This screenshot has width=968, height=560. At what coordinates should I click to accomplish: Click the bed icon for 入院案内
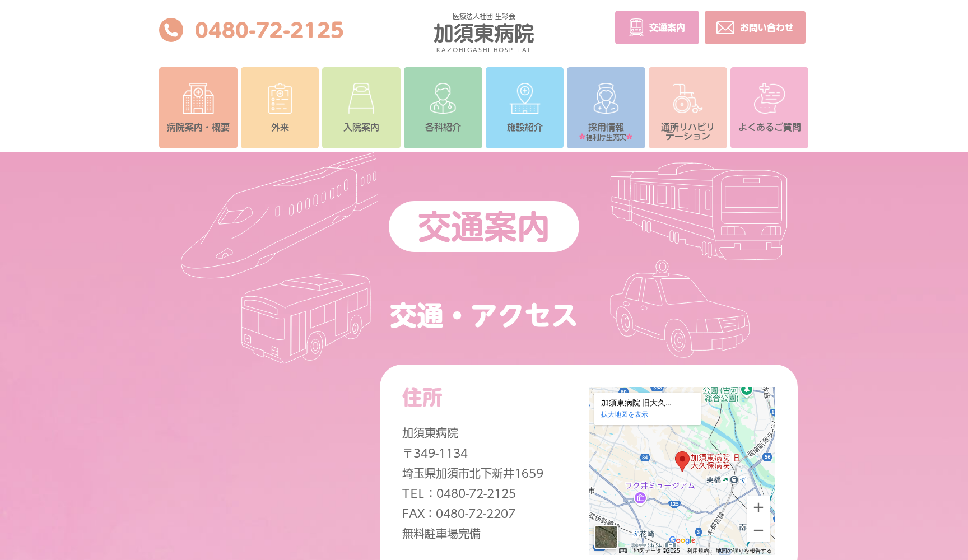(361, 99)
